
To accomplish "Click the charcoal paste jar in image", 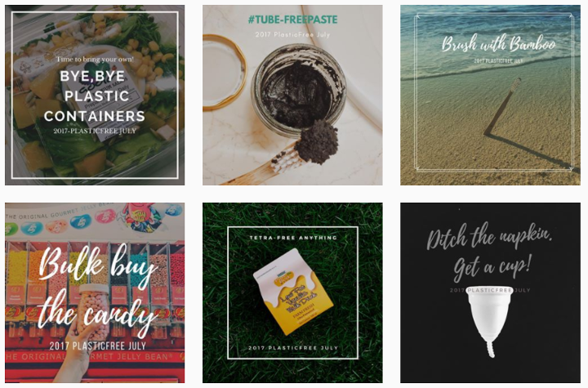I will [x=298, y=87].
